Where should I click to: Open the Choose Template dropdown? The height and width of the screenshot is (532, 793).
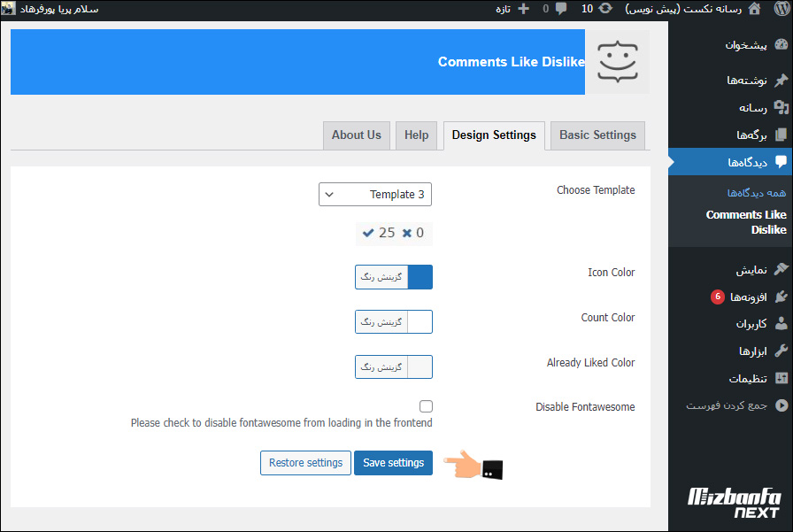(x=375, y=194)
